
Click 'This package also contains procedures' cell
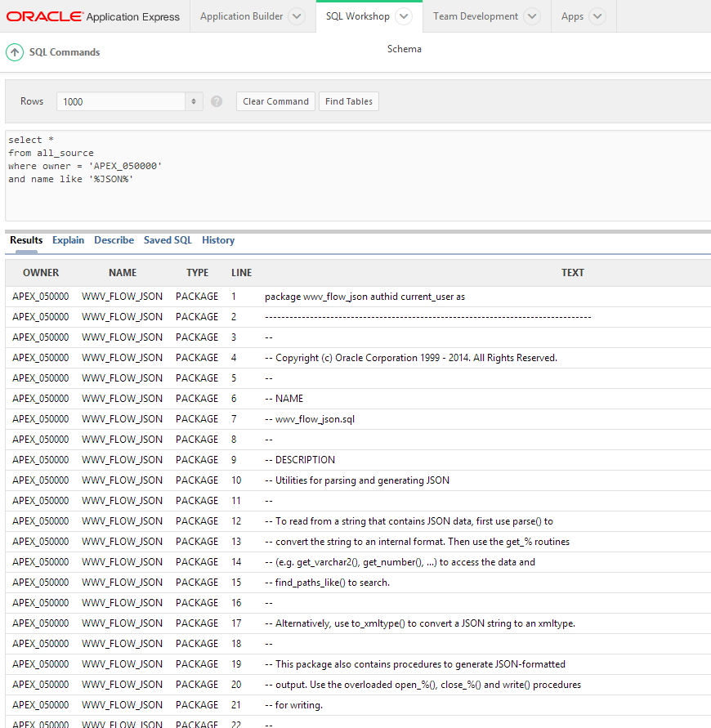pos(415,664)
